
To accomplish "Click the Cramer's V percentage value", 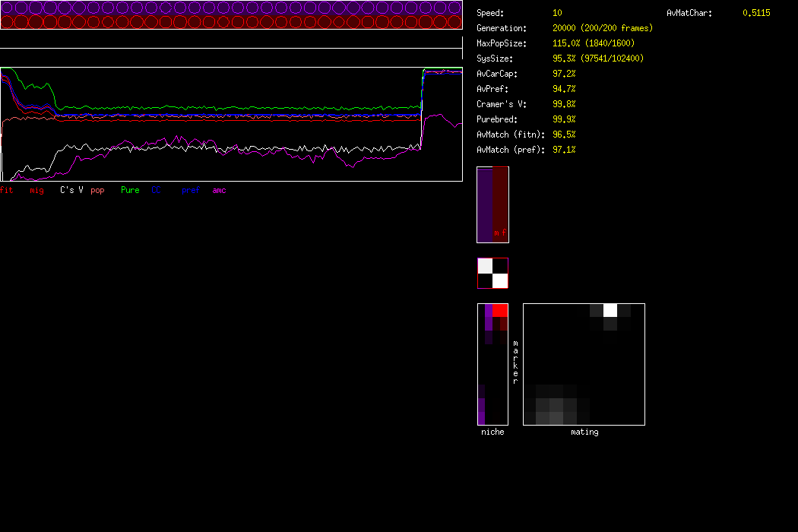I will (564, 104).
